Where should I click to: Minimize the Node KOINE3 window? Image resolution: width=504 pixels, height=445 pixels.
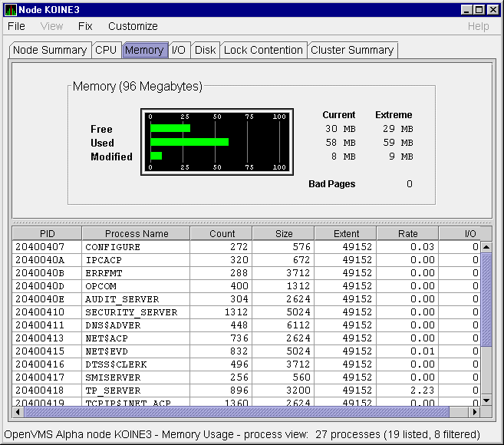coord(466,10)
